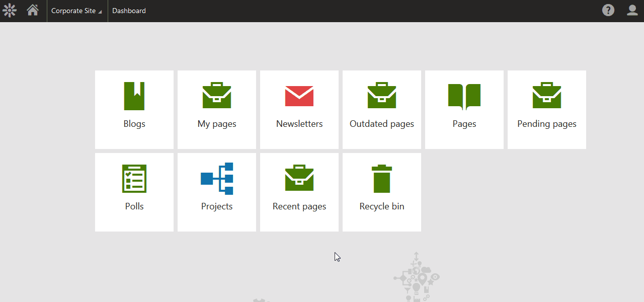Open the Recycle bin tile label

pos(382,207)
